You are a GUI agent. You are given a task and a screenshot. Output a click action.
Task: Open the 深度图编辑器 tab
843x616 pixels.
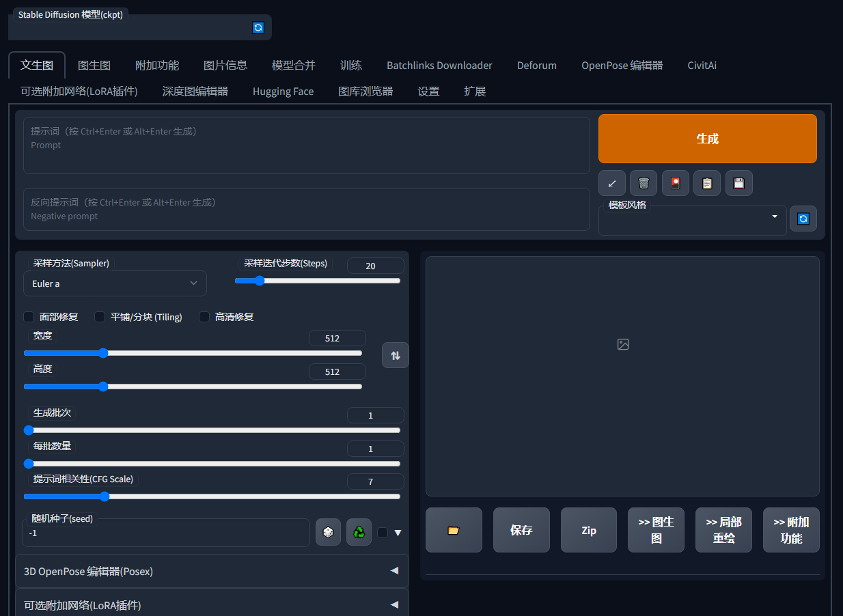click(195, 91)
